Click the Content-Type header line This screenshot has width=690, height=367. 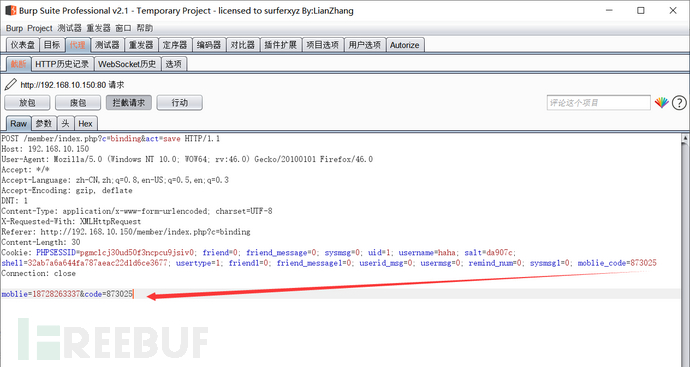click(x=136, y=211)
